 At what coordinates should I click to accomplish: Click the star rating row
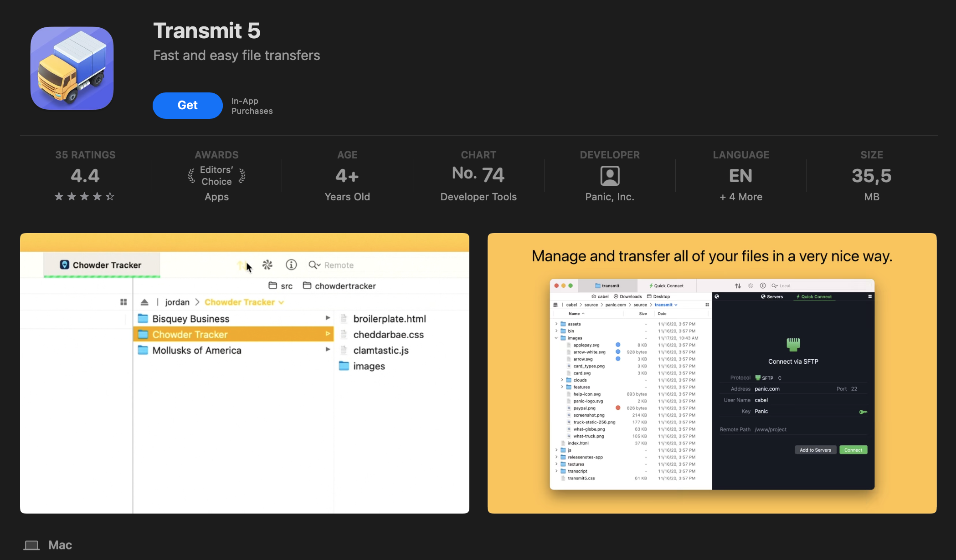[85, 197]
